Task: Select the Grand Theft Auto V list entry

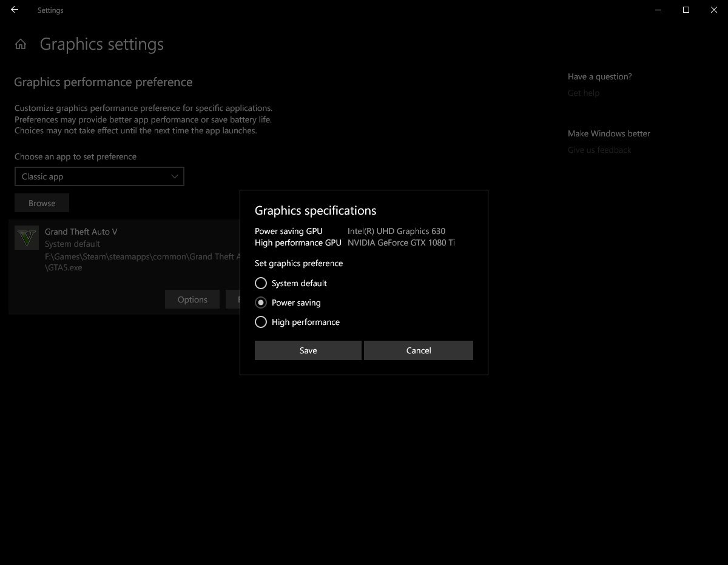Action: point(81,232)
